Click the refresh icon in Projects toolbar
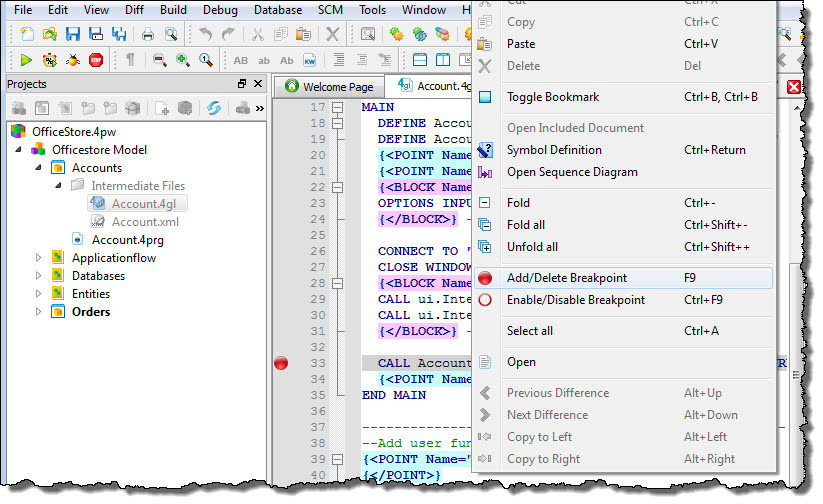The width and height of the screenshot is (823, 504). click(x=213, y=108)
